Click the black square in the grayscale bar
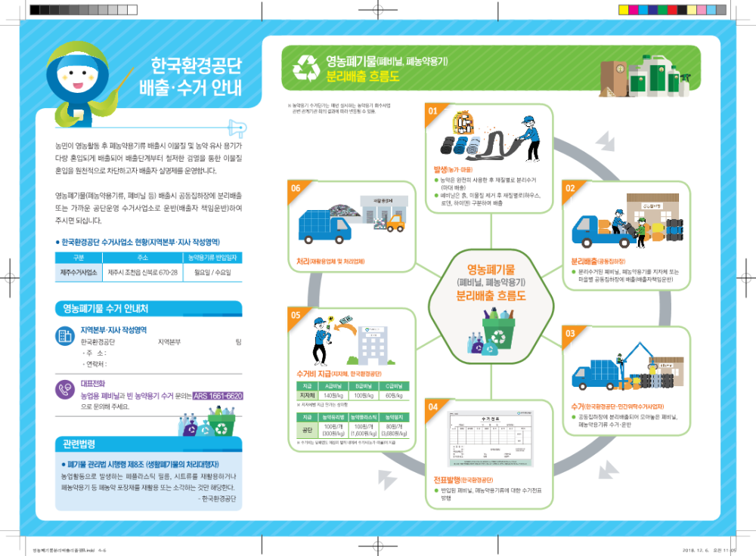The image size is (756, 556). [35, 10]
